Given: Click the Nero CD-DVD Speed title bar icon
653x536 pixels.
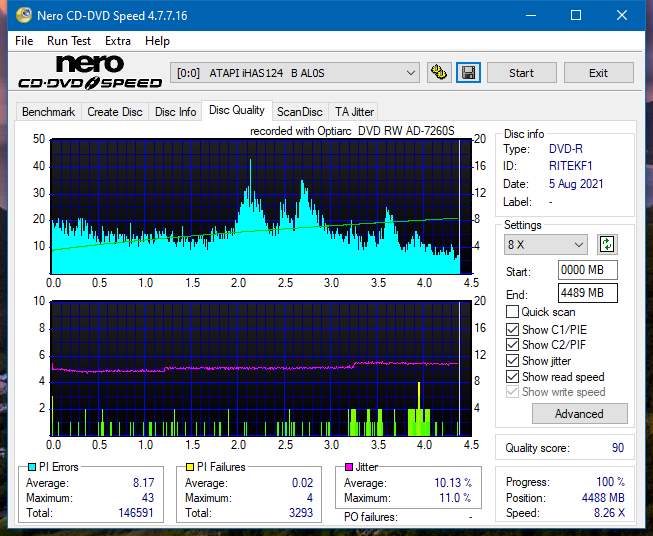Looking at the screenshot, I should [x=24, y=15].
